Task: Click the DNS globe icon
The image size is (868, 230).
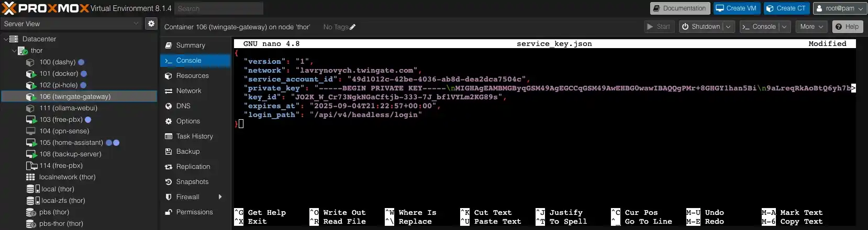Action: (x=169, y=106)
